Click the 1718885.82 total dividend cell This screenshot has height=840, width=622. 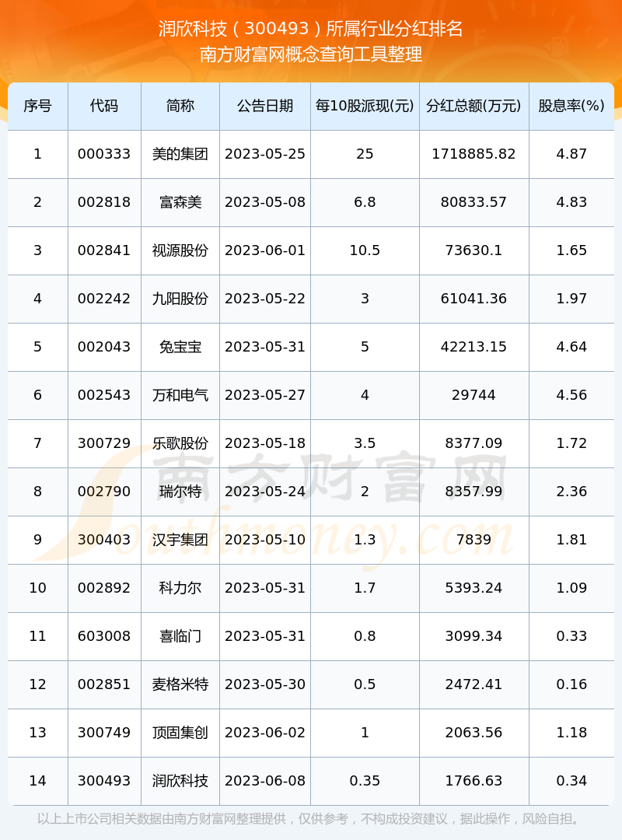coord(473,154)
